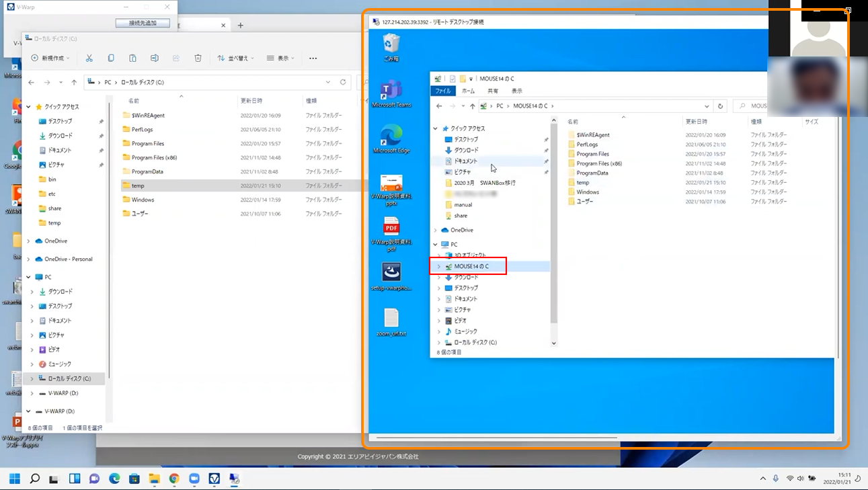Open Google Chrome from the taskbar
The height and width of the screenshot is (490, 868).
[x=174, y=479]
